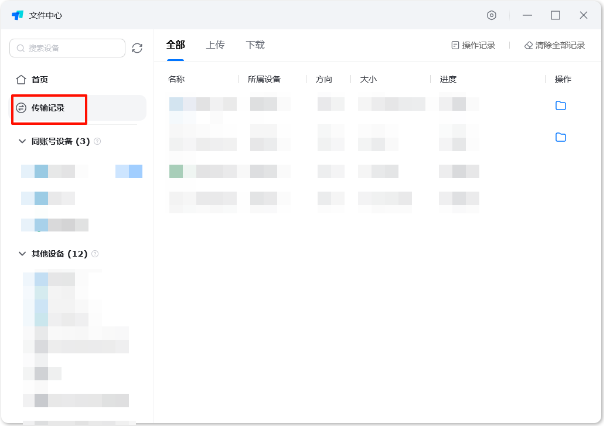The height and width of the screenshot is (426, 604).
Task: Collapse the 同账号设备 (3) group
Action: click(22, 141)
